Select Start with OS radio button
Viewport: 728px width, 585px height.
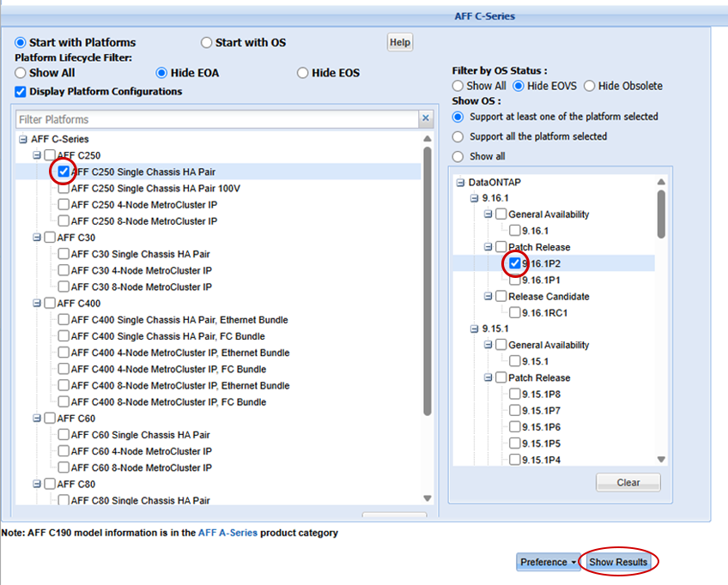(x=206, y=43)
